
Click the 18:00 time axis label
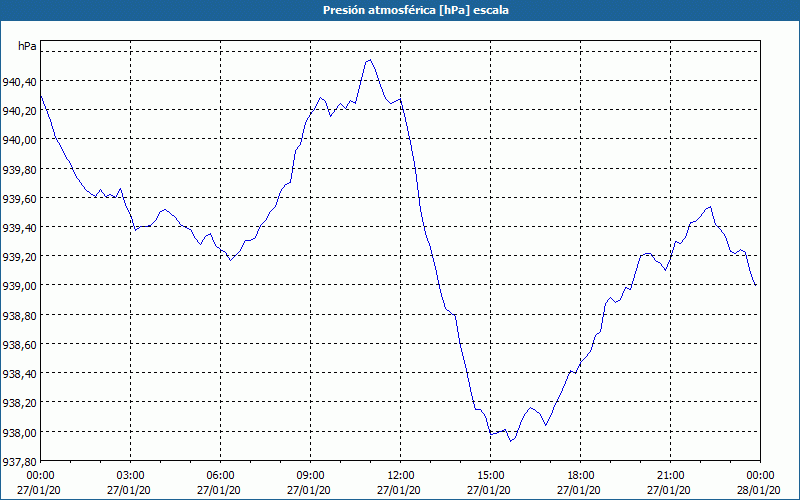click(581, 476)
